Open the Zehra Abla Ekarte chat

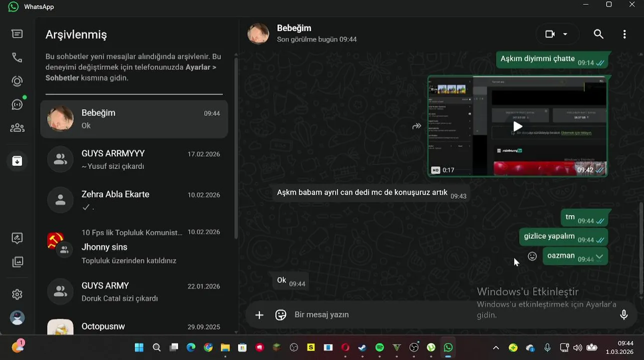(x=134, y=200)
